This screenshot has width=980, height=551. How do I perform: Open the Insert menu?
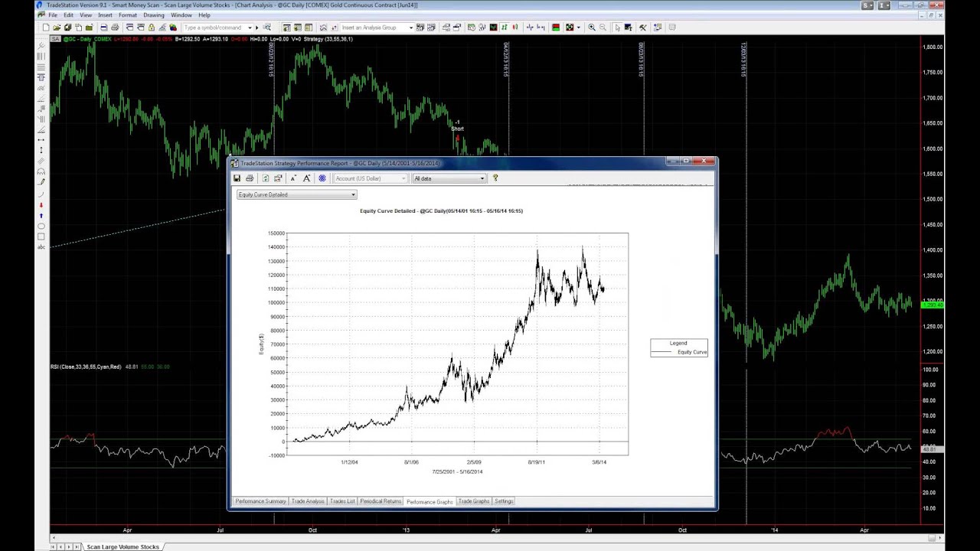click(105, 15)
